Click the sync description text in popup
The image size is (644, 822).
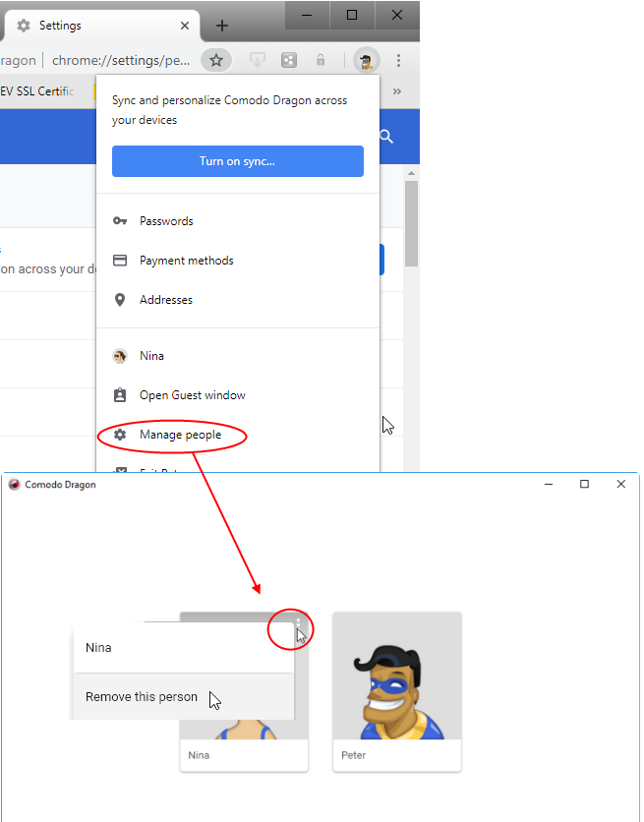coord(229,110)
